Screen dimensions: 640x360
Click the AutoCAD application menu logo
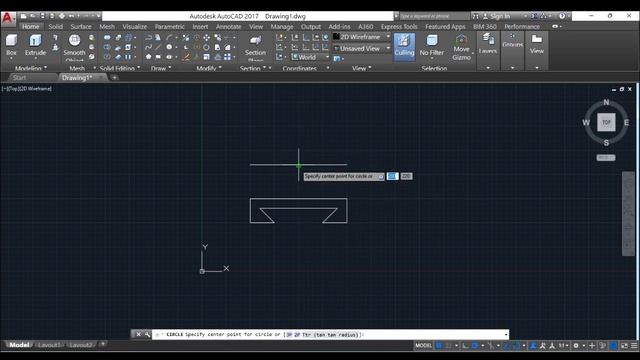(x=8, y=18)
